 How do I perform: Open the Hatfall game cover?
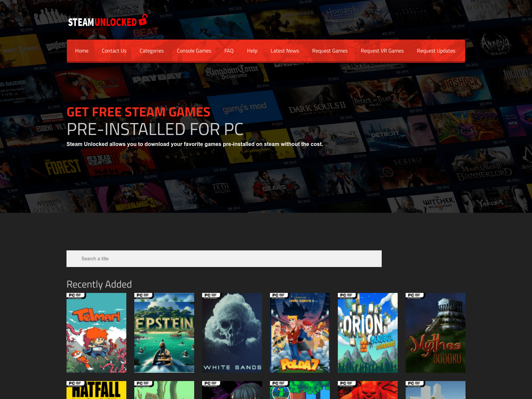coord(96,390)
